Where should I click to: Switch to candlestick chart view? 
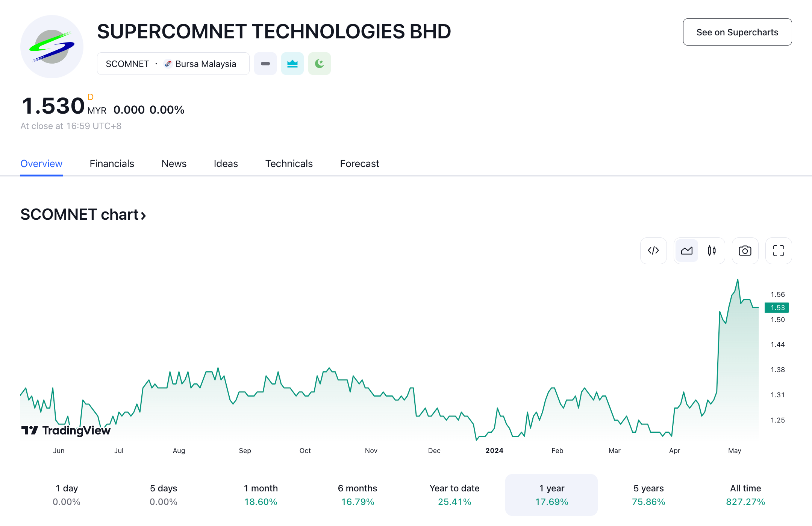click(x=712, y=251)
